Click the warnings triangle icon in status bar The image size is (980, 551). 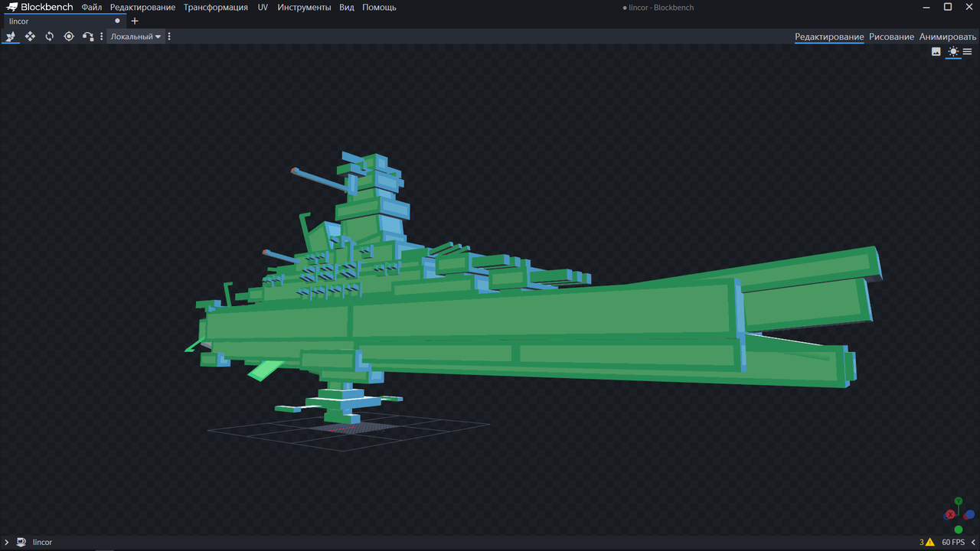pos(929,542)
